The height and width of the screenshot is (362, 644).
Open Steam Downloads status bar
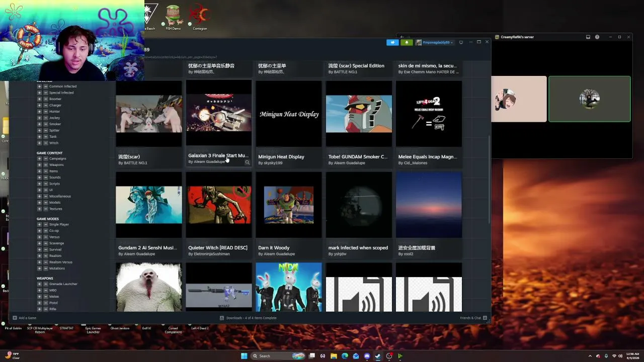click(249, 318)
